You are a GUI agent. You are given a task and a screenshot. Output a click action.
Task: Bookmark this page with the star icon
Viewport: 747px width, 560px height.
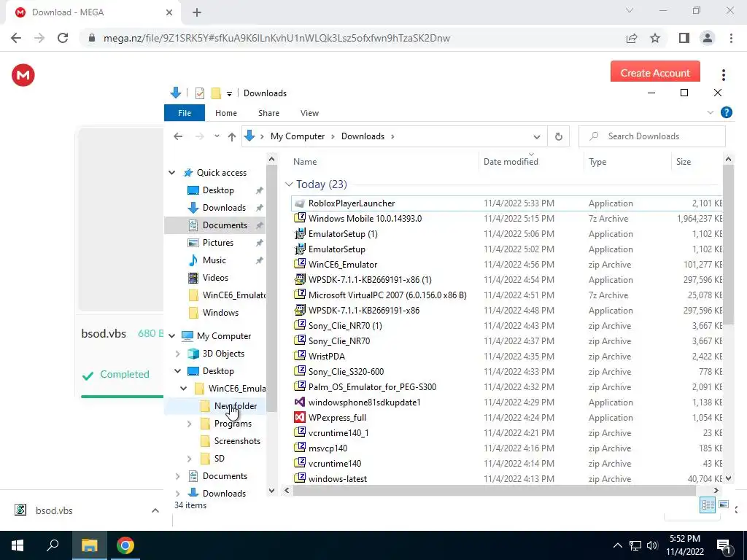655,38
